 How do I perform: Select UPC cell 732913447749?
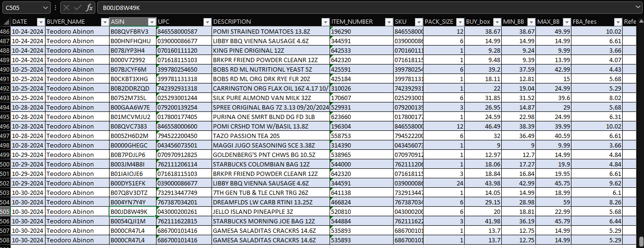184,193
